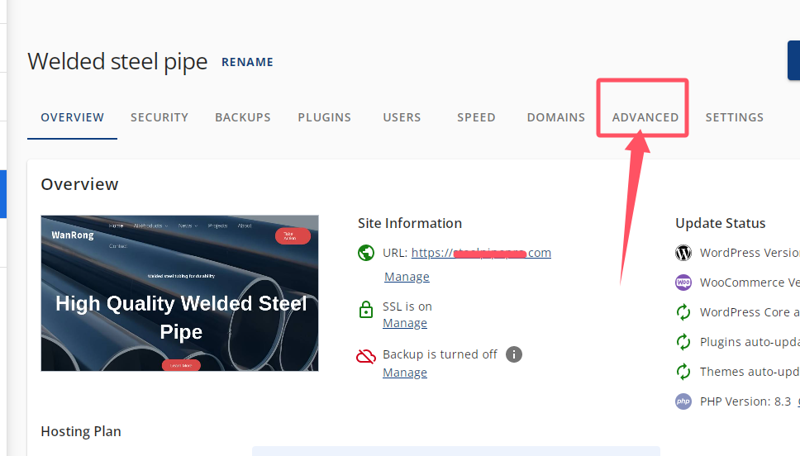Click the WordPress Core auto-update refresh icon

[x=683, y=312]
